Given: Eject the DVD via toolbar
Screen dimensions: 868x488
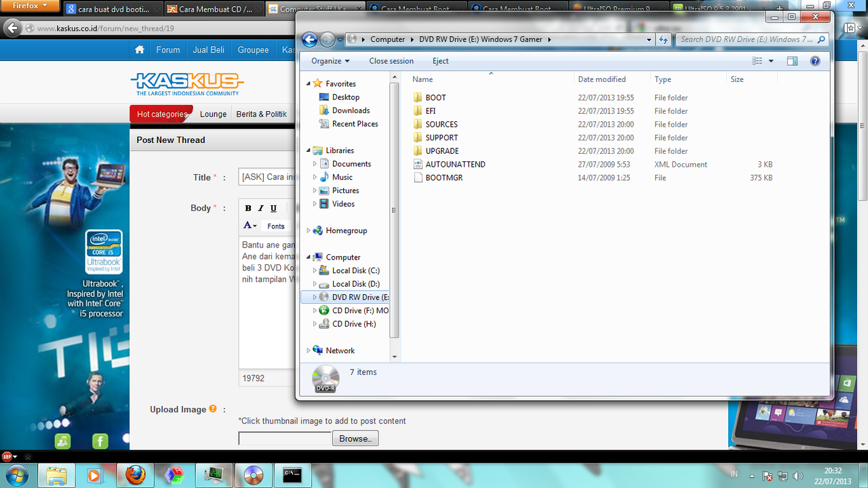Looking at the screenshot, I should click(x=441, y=61).
